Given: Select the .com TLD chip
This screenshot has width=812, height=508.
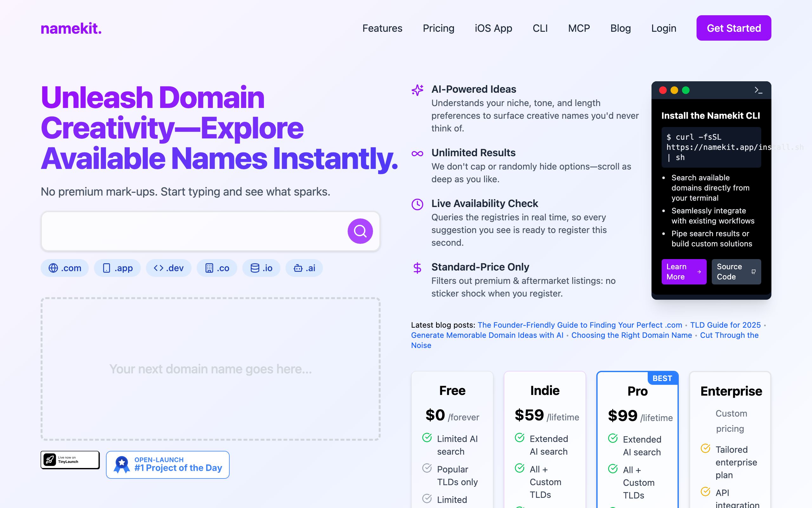Looking at the screenshot, I should coord(65,268).
